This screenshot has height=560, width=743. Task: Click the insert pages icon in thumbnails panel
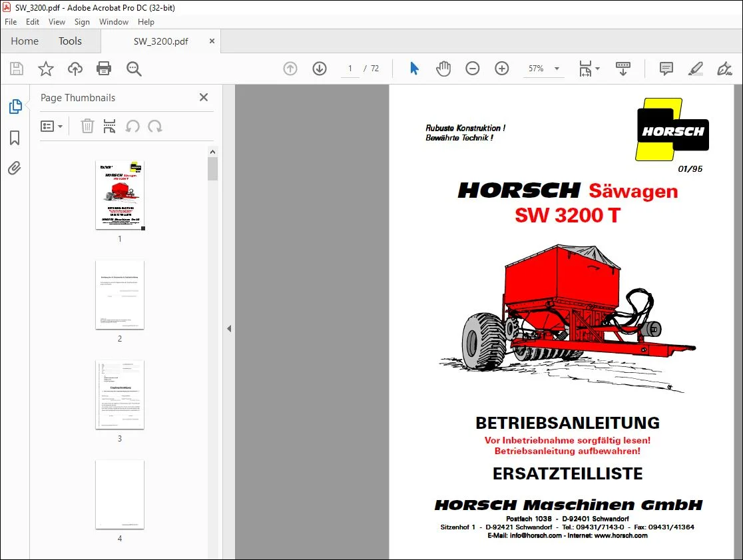pyautogui.click(x=109, y=126)
